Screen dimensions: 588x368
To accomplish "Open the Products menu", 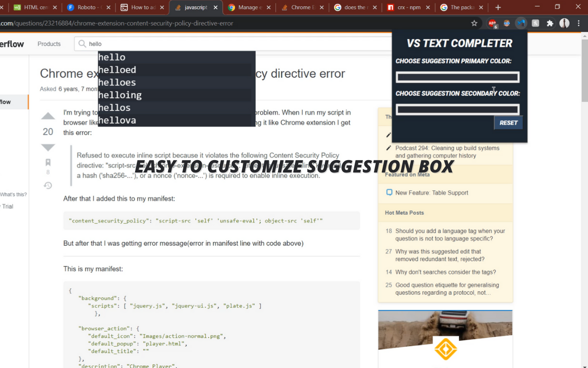I will (x=49, y=44).
